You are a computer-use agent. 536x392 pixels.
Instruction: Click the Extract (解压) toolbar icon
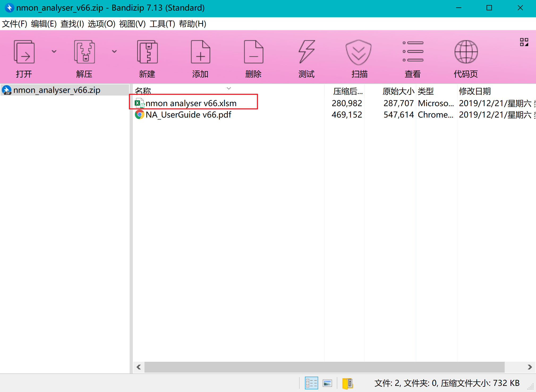pos(84,52)
